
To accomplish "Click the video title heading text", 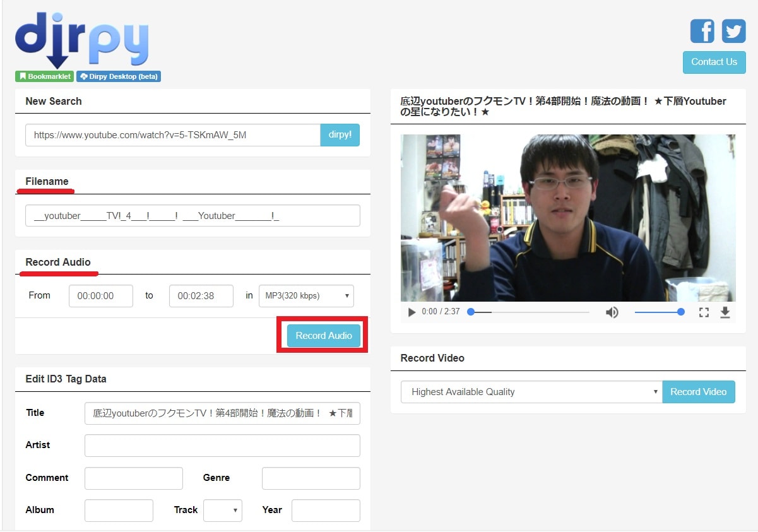I will pos(563,107).
